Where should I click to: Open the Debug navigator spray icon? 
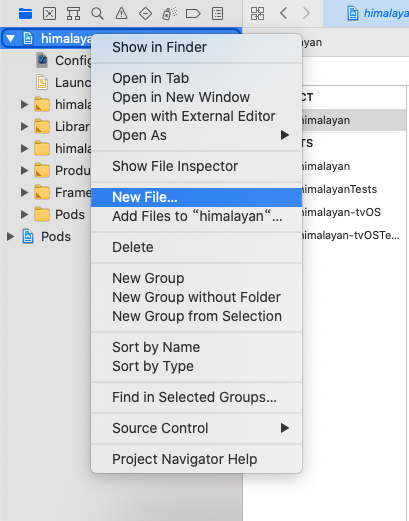(169, 14)
